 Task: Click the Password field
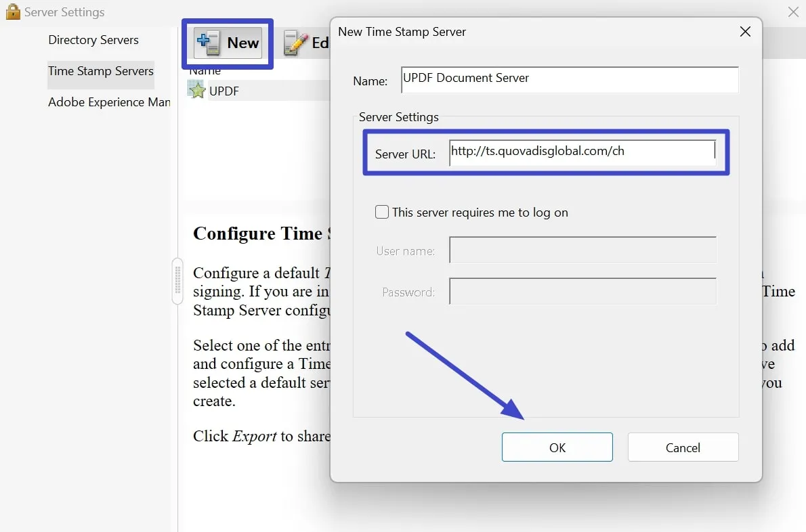tap(581, 292)
